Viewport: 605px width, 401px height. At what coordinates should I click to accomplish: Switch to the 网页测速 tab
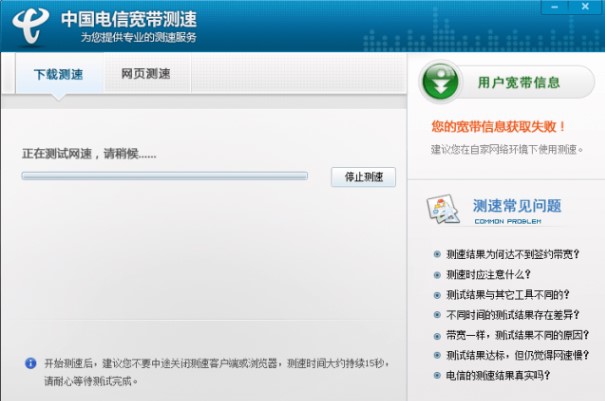point(146,73)
